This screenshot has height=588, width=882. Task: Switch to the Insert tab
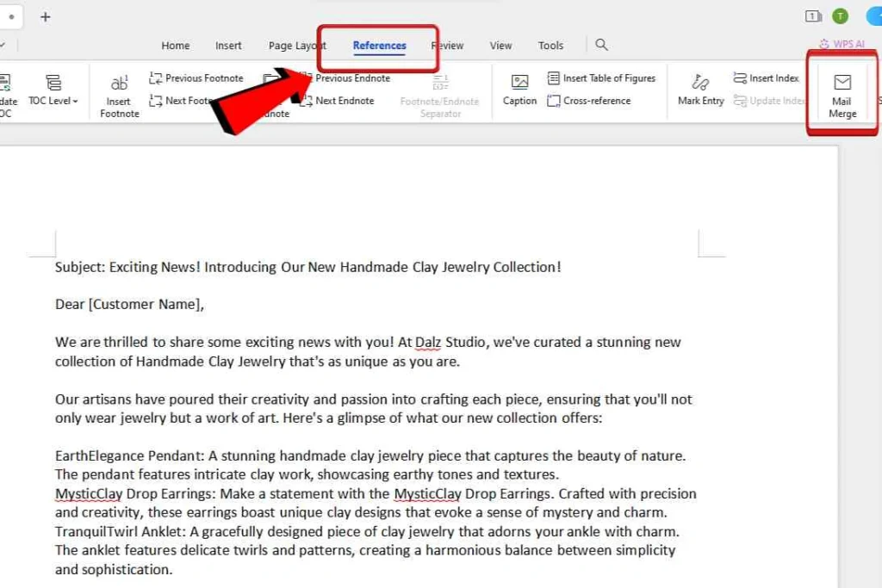coord(227,46)
